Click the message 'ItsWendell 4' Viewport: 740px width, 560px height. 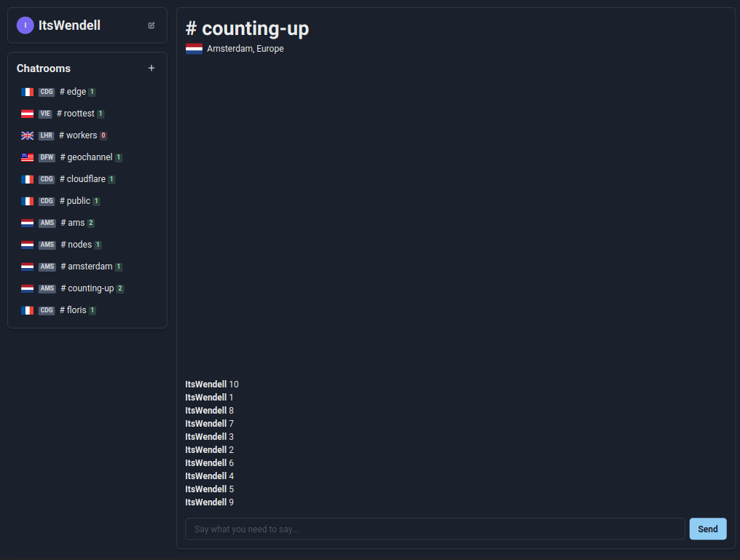click(x=210, y=476)
